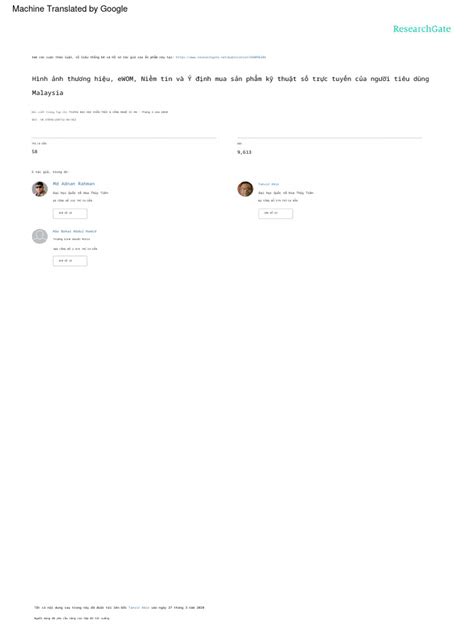Image resolution: width=474 pixels, height=632 pixels.
Task: Click profile button under Abu Bakar Abdul Hamid
Action: click(70, 261)
